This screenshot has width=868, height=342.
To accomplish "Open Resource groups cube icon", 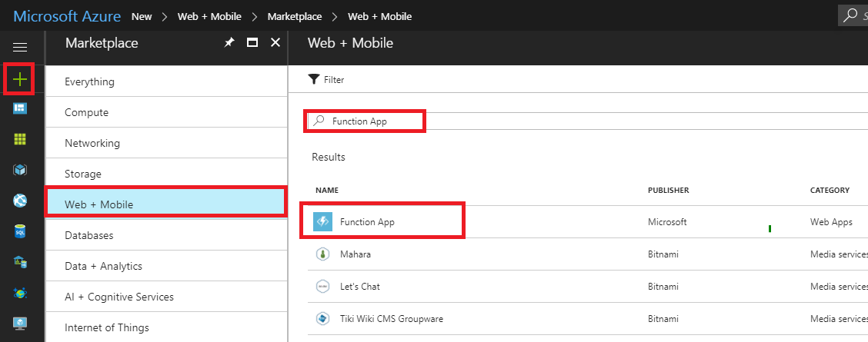I will coord(21,170).
